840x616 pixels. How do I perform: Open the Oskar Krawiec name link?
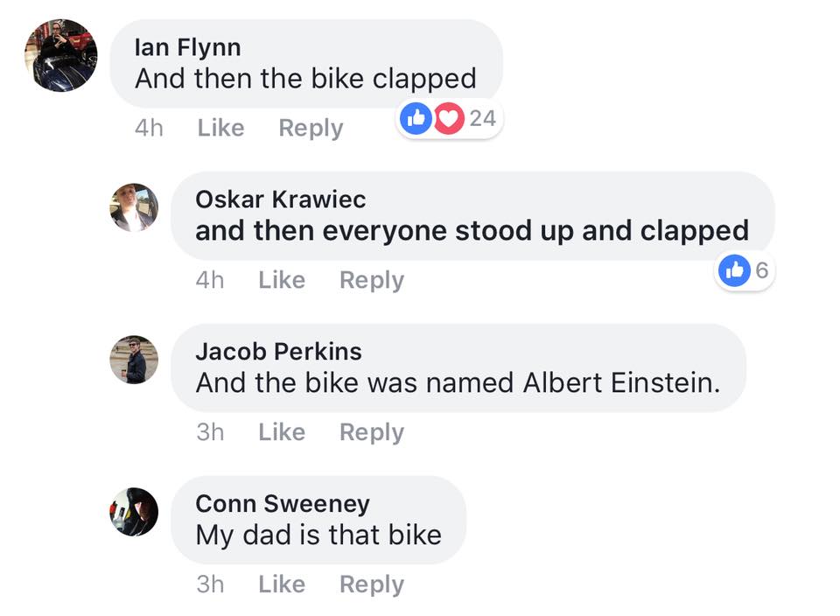tap(281, 199)
